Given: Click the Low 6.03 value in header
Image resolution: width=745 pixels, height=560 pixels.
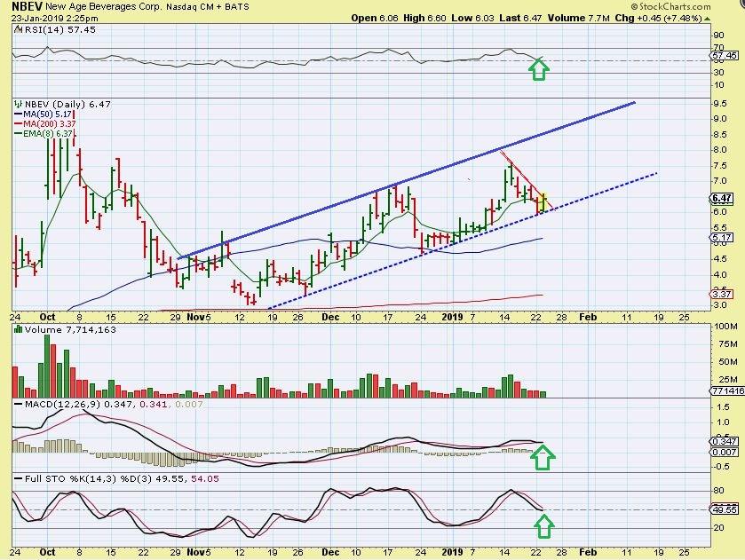Looking at the screenshot, I should coord(472,18).
